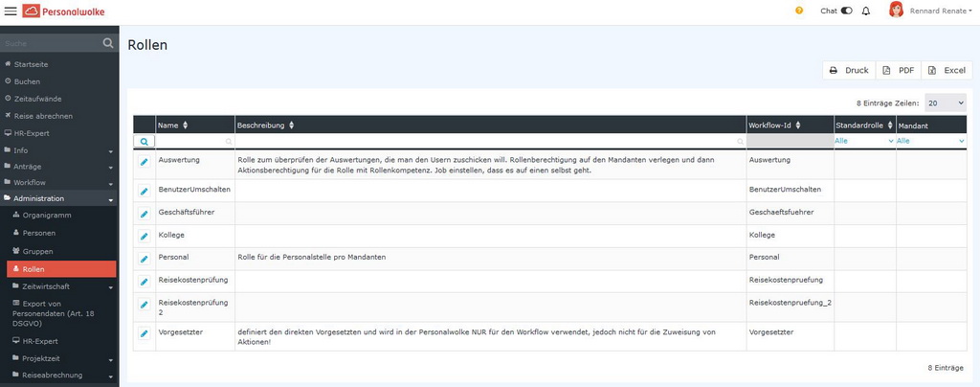Open the Mandant filter dropdown
The image size is (980, 387).
click(930, 141)
